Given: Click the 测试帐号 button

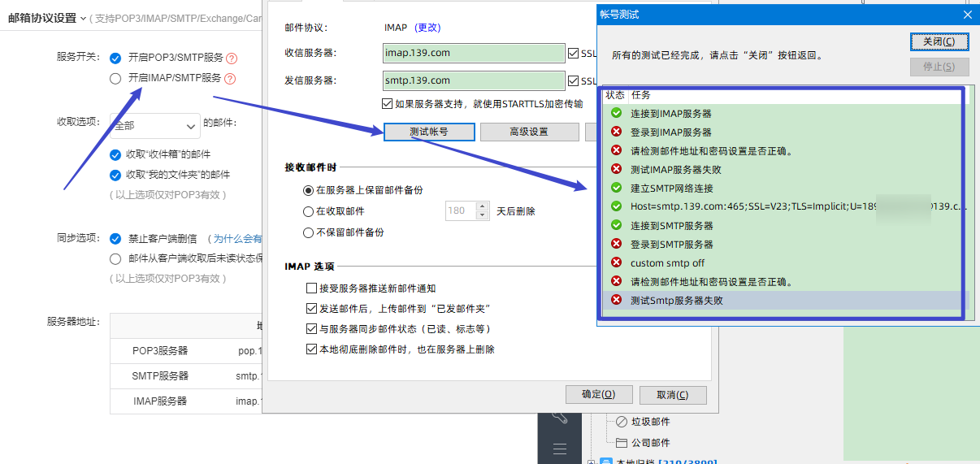Looking at the screenshot, I should 428,132.
